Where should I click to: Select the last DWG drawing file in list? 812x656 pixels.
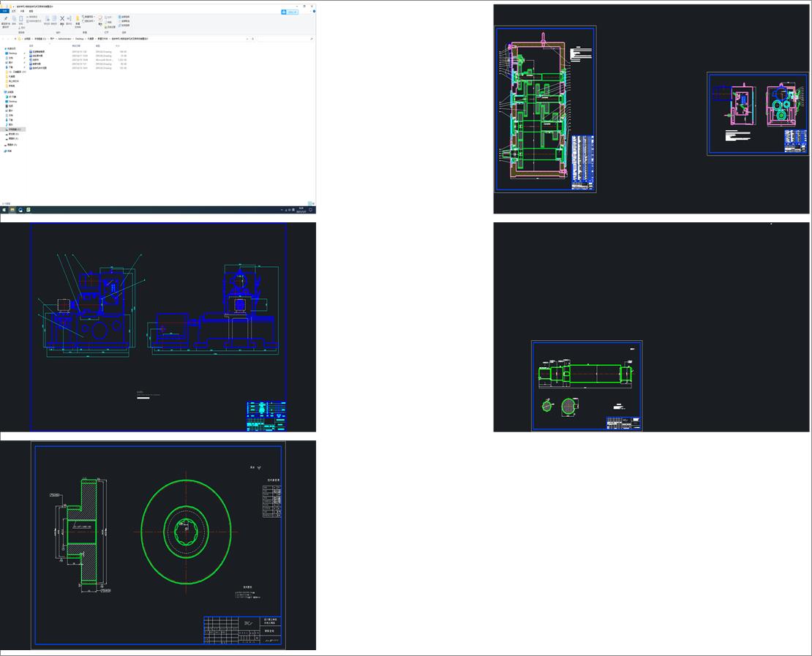[x=78, y=68]
